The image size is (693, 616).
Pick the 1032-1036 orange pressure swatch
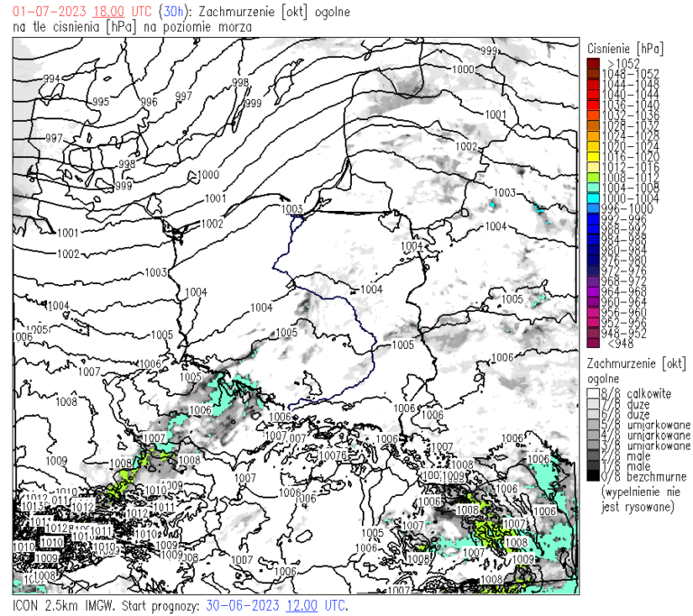[593, 115]
